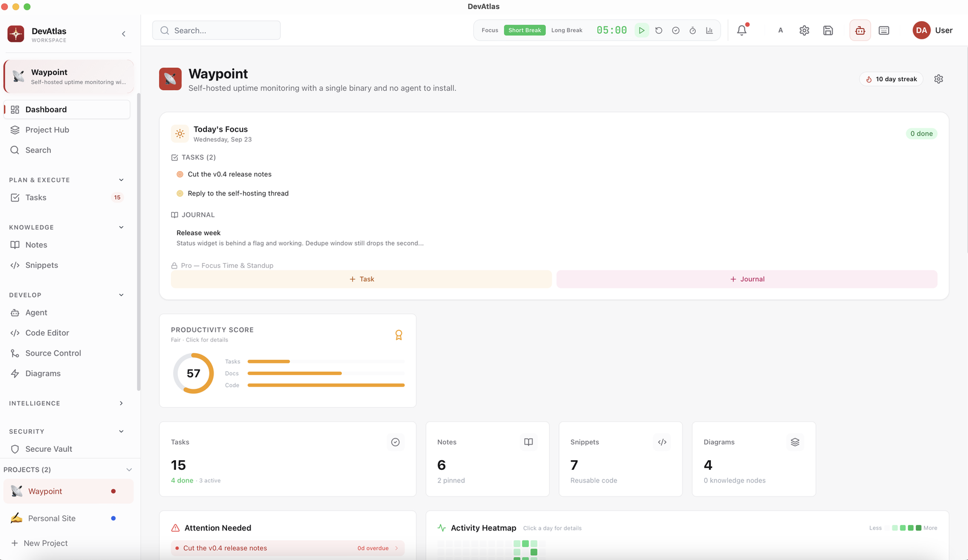This screenshot has width=968, height=560.
Task: Click the Attention Needed warning triangle
Action: tap(175, 528)
